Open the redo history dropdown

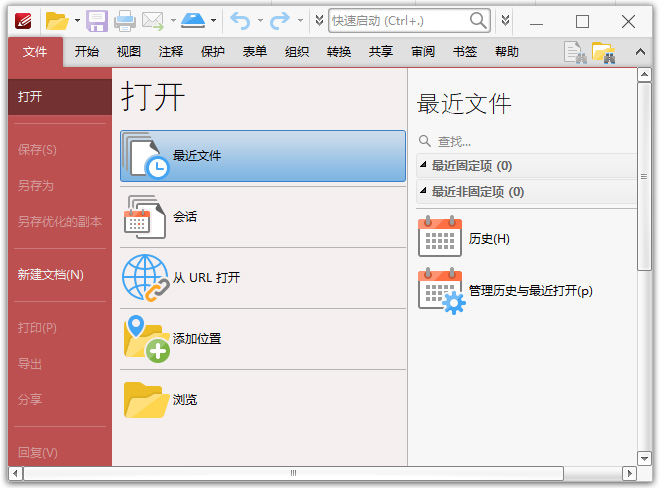tap(300, 20)
